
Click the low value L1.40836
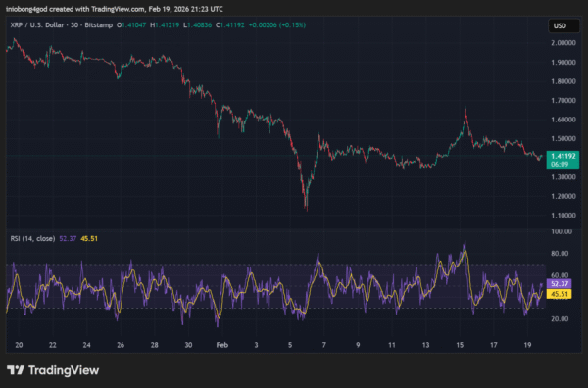197,25
